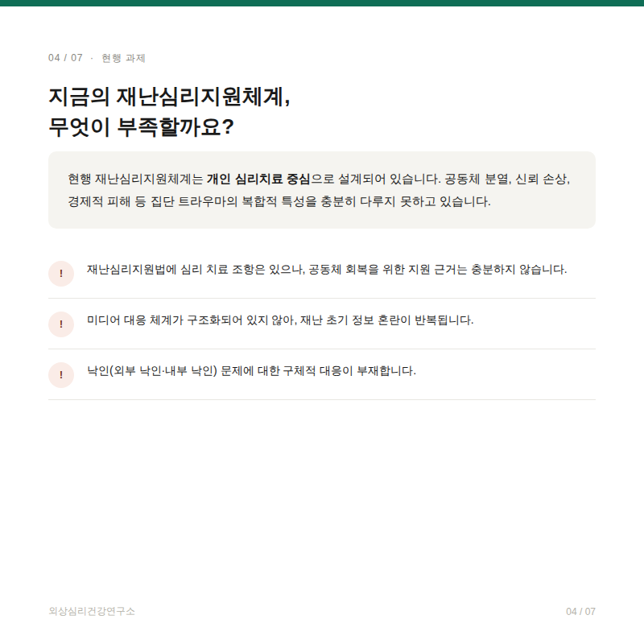This screenshot has width=644, height=644.
Task: Click the phrase 공동체 분열, 신뢰 손상,
Action: tap(507, 179)
